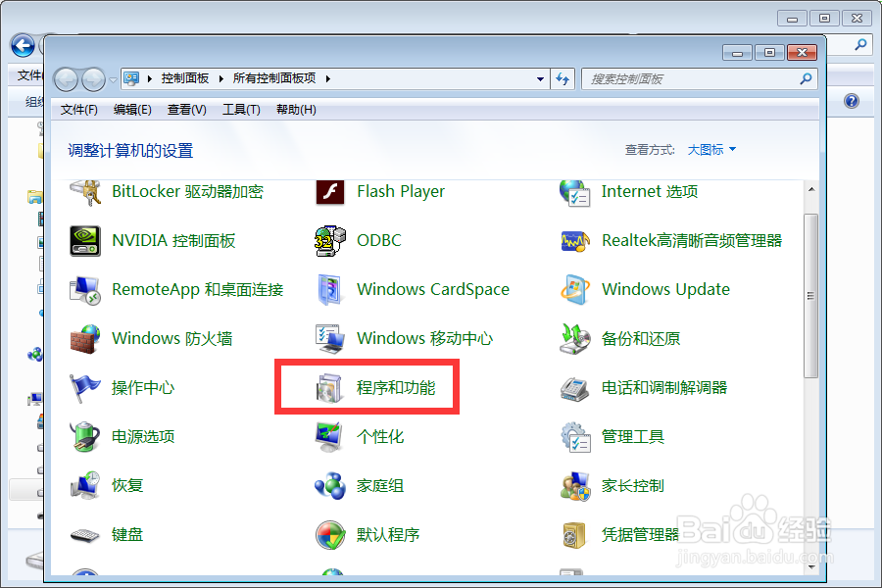The height and width of the screenshot is (588, 882).
Task: Open 家庭组 spheres icon
Action: point(330,486)
